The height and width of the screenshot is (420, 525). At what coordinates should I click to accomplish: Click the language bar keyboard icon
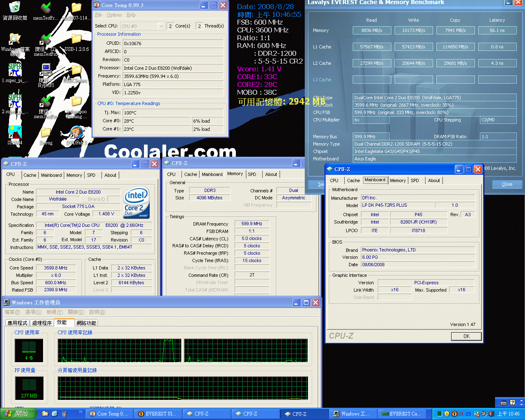[x=504, y=402]
